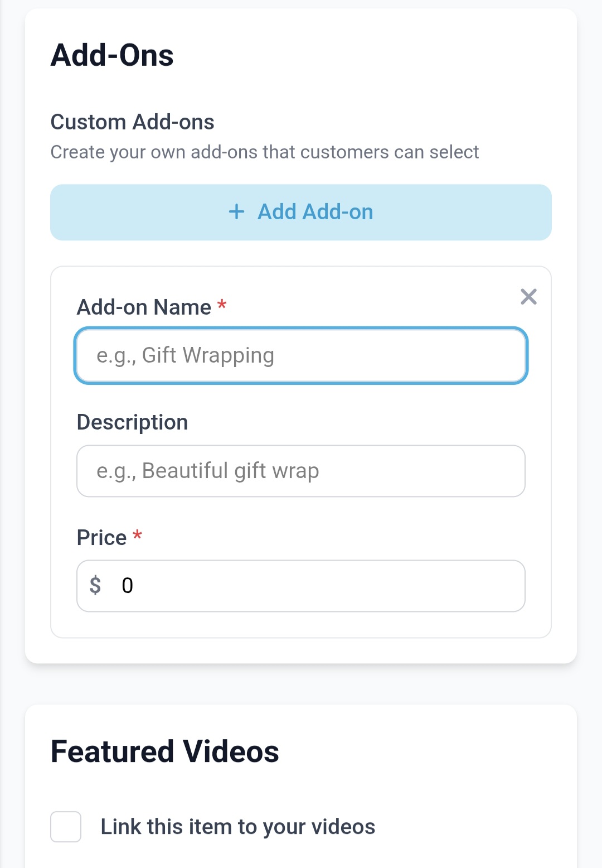
Task: Click the red asterisk beside Price label
Action: [x=137, y=536]
